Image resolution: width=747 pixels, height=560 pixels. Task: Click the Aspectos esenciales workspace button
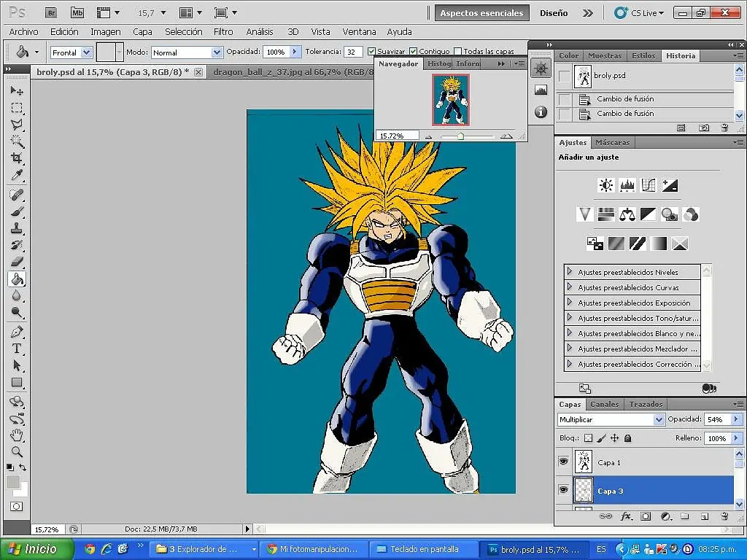click(481, 13)
